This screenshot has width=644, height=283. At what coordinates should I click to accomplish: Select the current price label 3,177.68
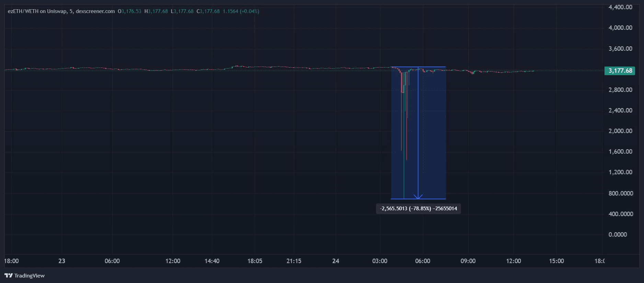click(620, 71)
